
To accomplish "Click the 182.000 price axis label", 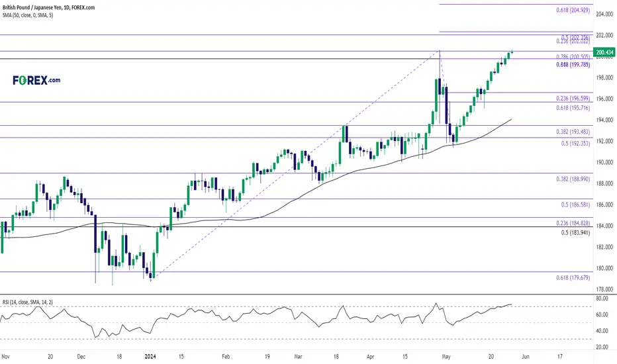I will tap(604, 247).
